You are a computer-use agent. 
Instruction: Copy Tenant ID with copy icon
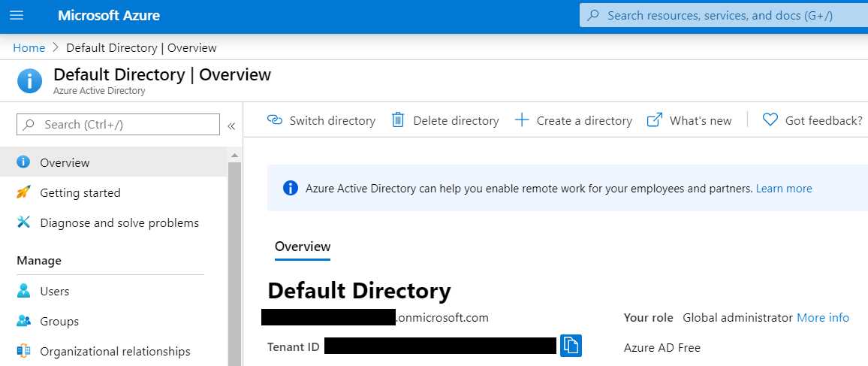571,346
